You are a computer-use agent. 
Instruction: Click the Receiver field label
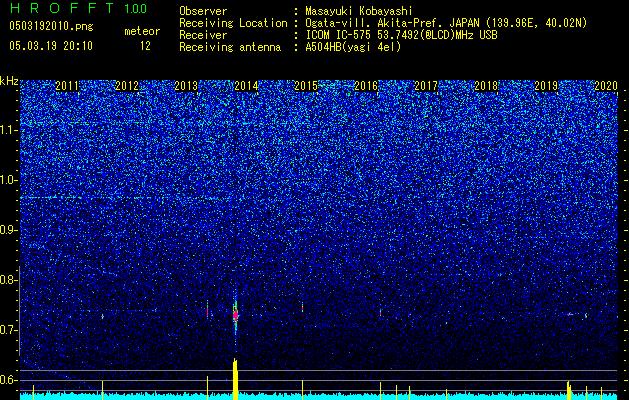(203, 35)
